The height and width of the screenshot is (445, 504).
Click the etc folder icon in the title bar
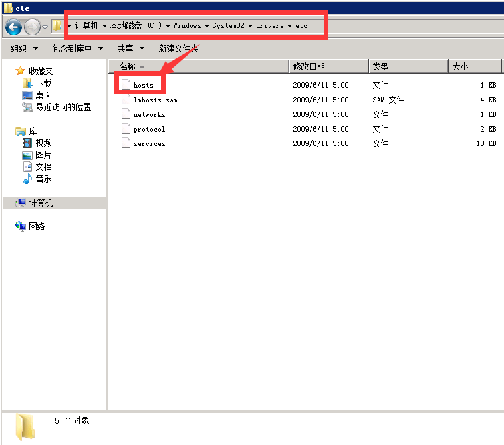point(8,8)
